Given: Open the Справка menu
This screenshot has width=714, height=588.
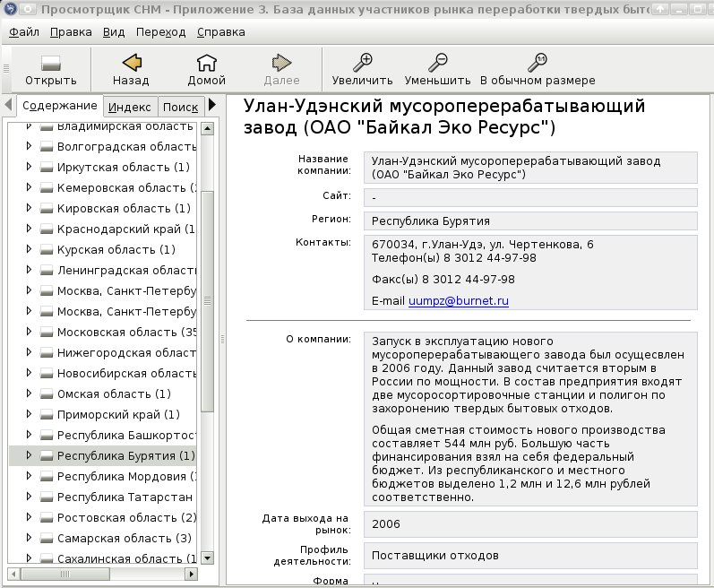Looking at the screenshot, I should coord(221,32).
